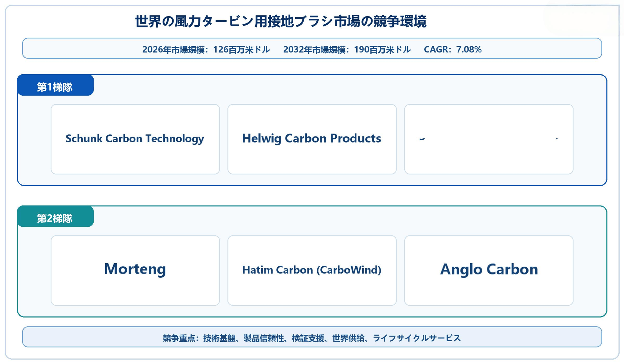Image resolution: width=624 pixels, height=364 pixels.
Task: Click the market statistics summary bar
Action: pos(312,48)
